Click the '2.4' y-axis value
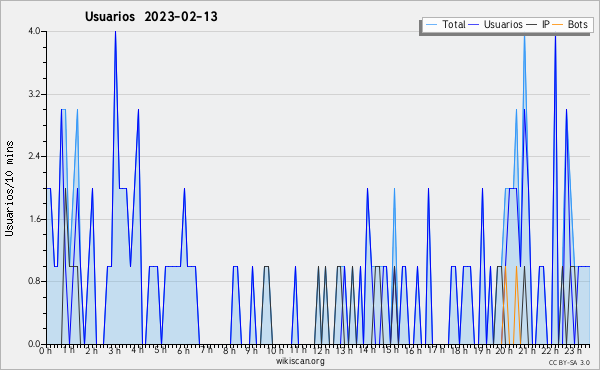Image resolution: width=600 pixels, height=370 pixels. [34, 156]
